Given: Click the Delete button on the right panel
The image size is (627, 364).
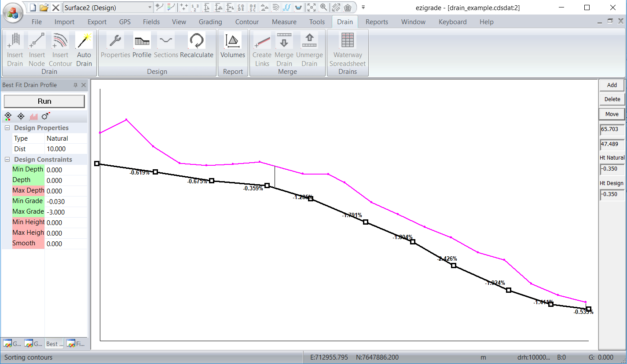Looking at the screenshot, I should (612, 99).
